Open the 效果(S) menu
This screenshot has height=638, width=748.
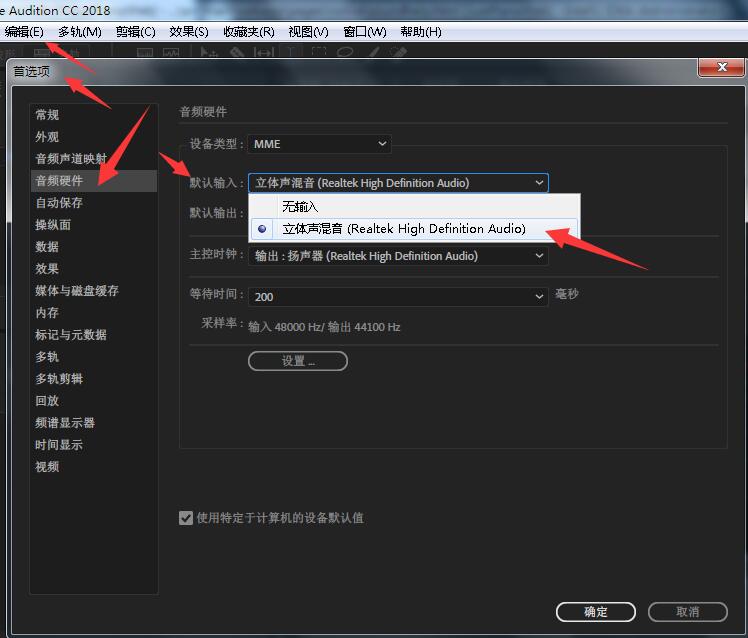(x=189, y=32)
